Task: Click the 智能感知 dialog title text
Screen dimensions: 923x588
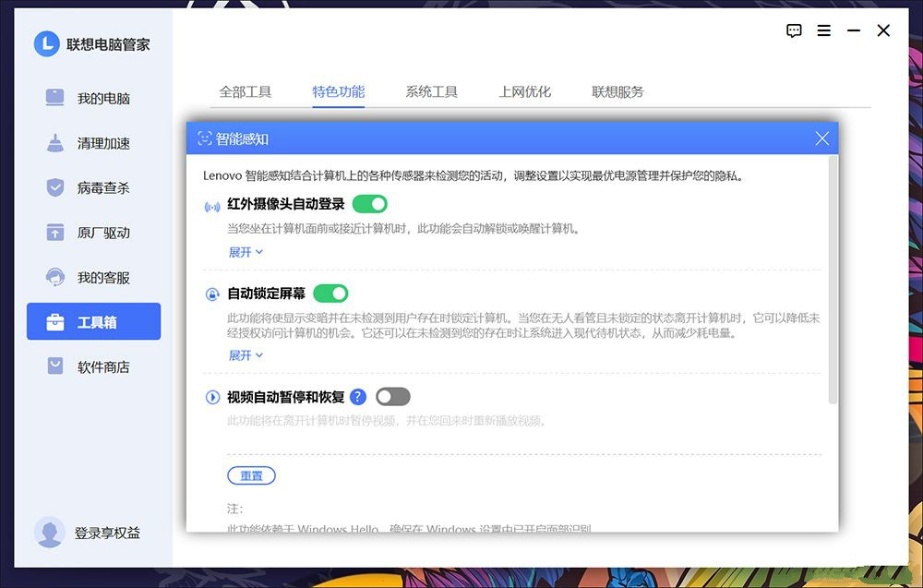Action: [x=242, y=138]
